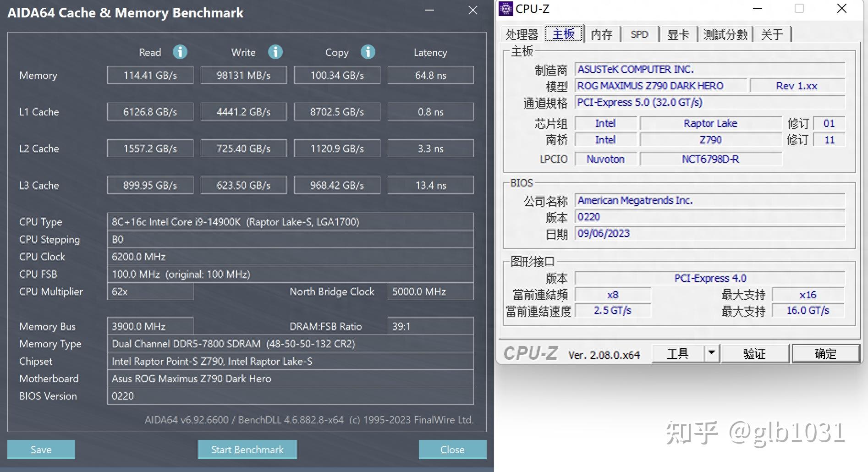Click the CPU-Z app icon in title bar
This screenshot has width=868, height=472.
coord(505,8)
